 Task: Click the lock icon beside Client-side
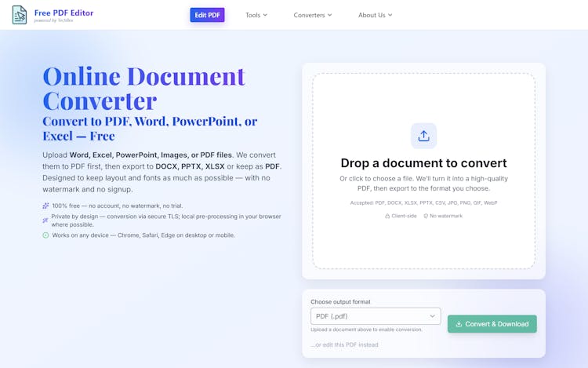click(x=387, y=216)
